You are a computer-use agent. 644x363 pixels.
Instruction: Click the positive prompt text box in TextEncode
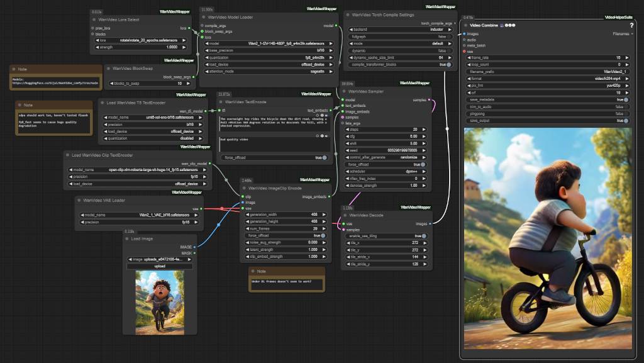pos(274,125)
